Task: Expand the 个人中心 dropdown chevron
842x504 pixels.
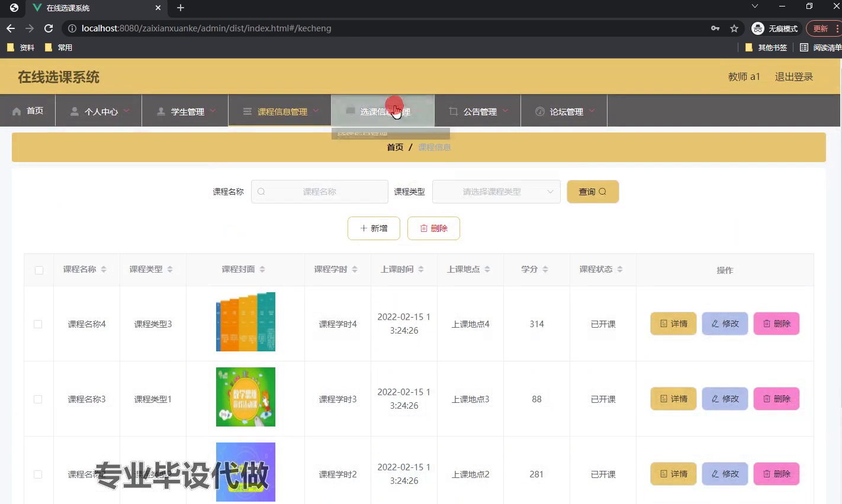Action: (126, 111)
